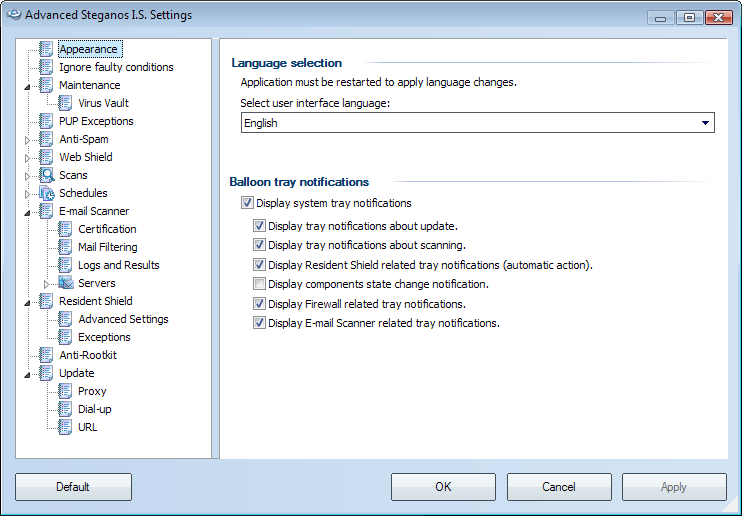Collapse the Resident Shield tree node

[27, 302]
